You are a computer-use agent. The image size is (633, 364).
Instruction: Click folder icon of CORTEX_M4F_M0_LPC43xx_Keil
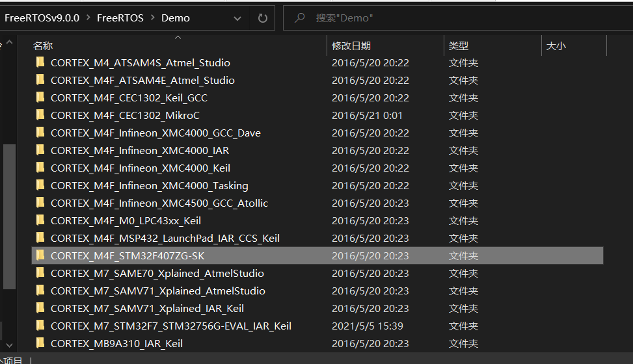40,220
